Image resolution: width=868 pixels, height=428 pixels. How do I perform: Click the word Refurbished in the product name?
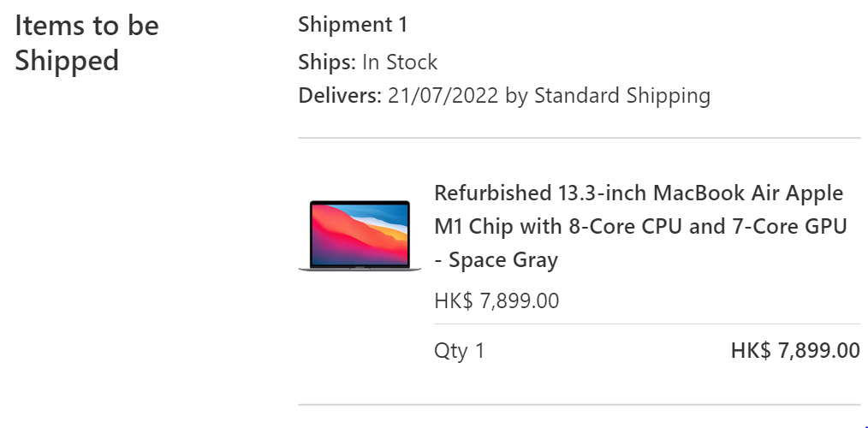click(x=490, y=193)
